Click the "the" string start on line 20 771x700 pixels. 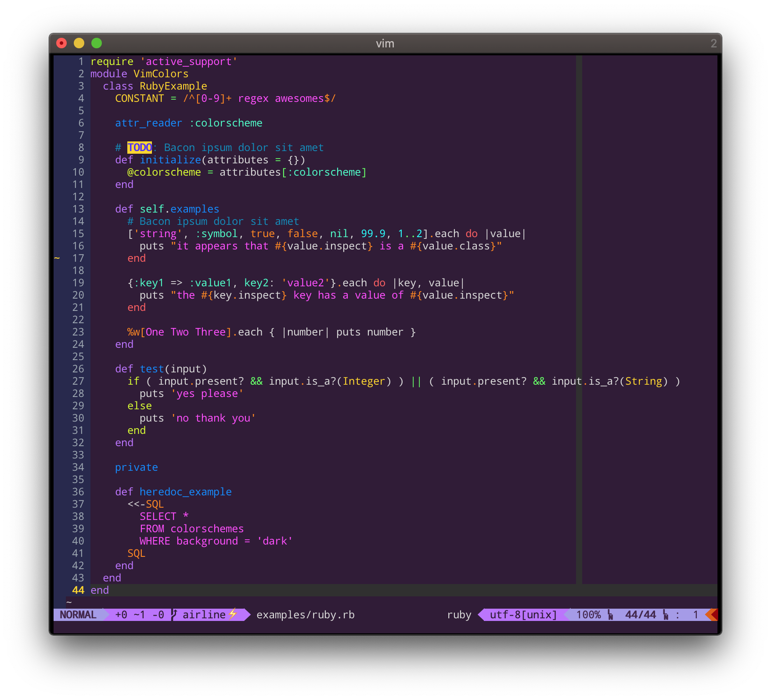tap(183, 295)
